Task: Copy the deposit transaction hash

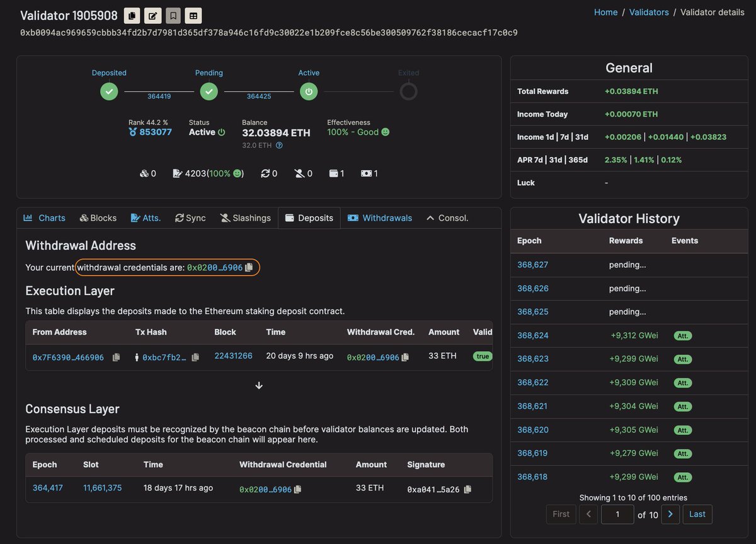Action: click(x=195, y=357)
